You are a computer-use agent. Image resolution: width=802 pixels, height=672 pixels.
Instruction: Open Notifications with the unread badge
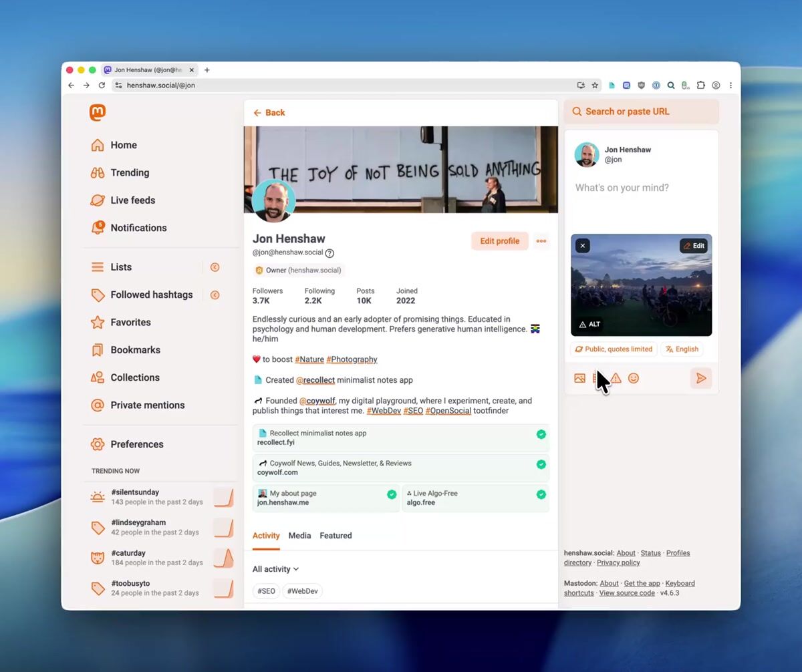point(128,227)
